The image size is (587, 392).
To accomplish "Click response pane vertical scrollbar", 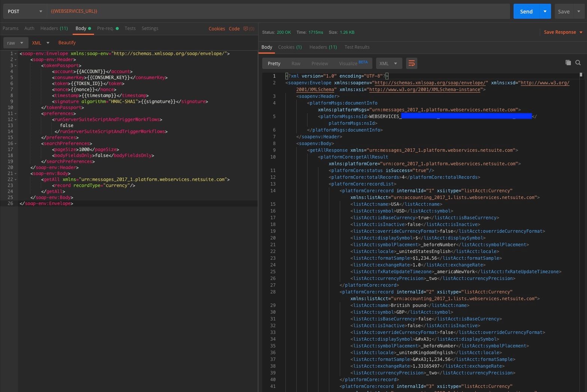I will coord(581,75).
